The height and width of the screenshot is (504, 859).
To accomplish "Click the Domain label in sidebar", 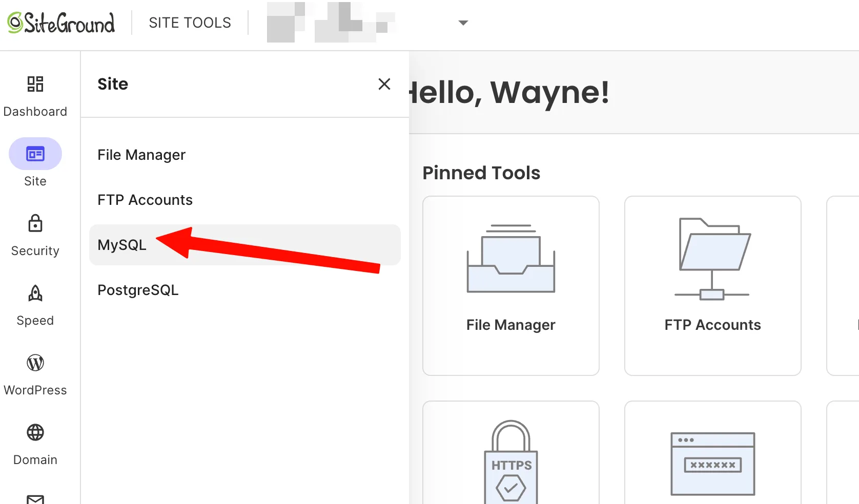I will point(35,460).
